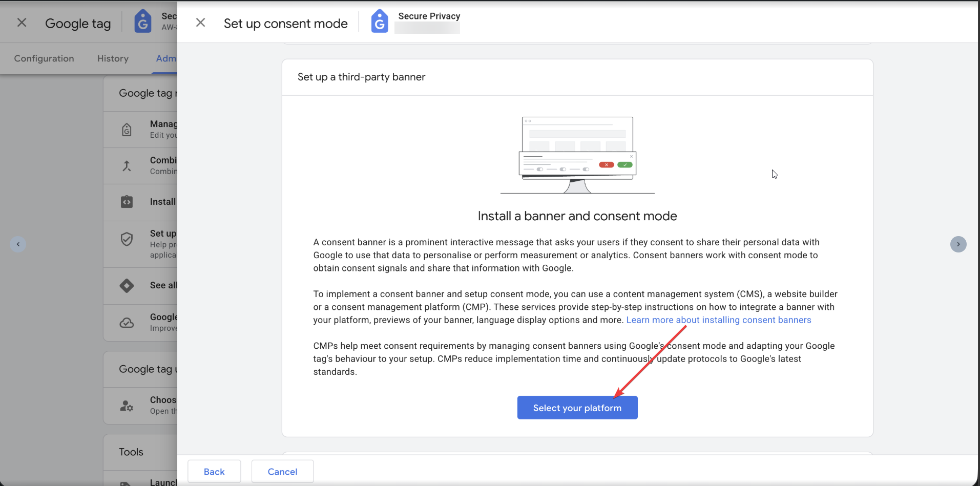Click the Select your platform button
980x486 pixels.
[577, 408]
